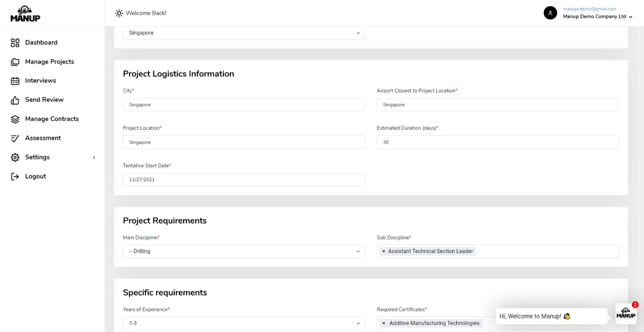Remove the Additive Manufacturing Technologies tag
644x332 pixels.
point(384,323)
